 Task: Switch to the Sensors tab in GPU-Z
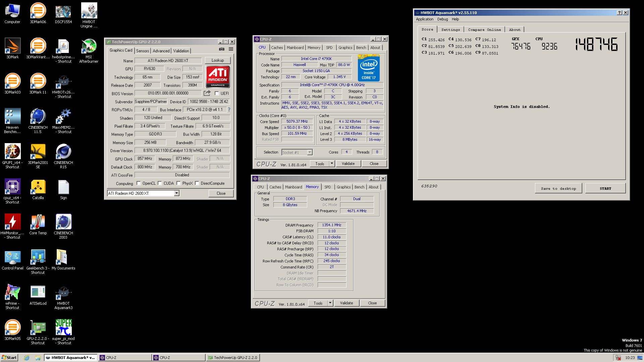[x=143, y=51]
